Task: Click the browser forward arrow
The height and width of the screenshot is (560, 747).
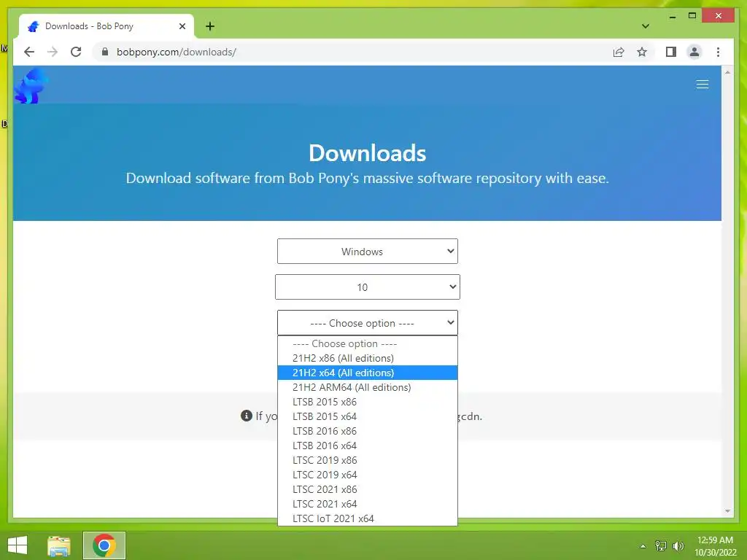Action: [53, 52]
